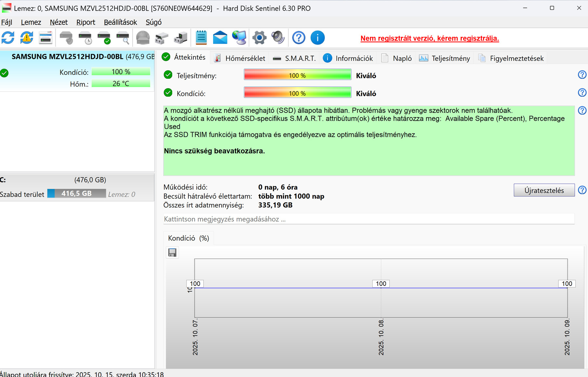Click the disk with magnifying glass icon
The height and width of the screenshot is (377, 588).
123,38
